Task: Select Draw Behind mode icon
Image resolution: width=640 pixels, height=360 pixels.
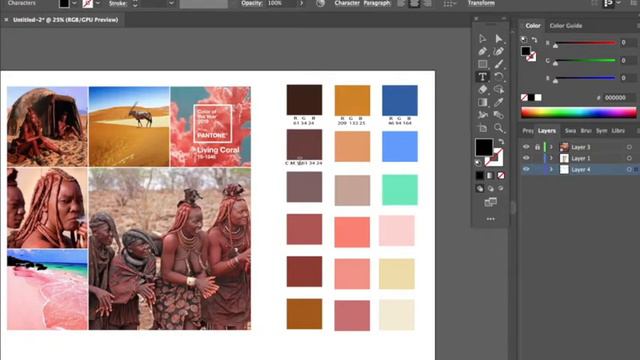Action: [490, 189]
